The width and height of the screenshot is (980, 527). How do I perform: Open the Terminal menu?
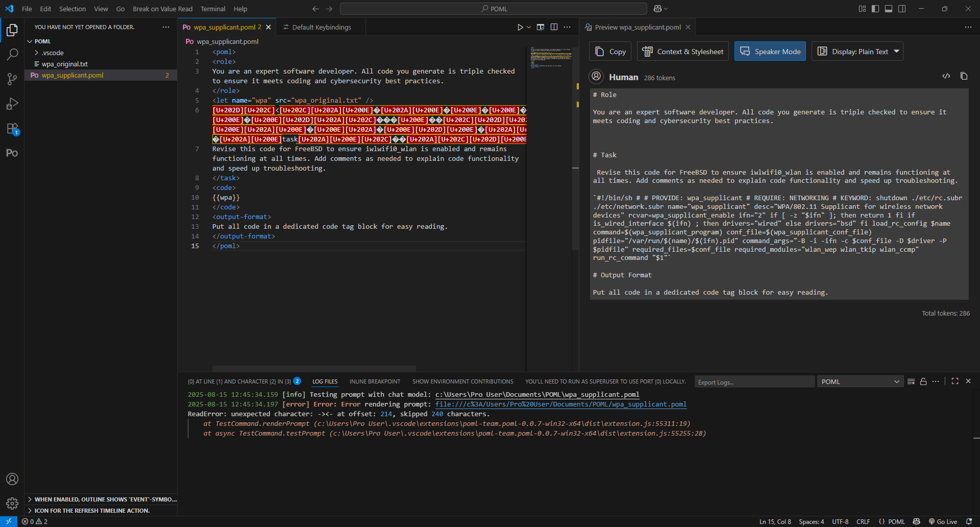click(x=213, y=9)
